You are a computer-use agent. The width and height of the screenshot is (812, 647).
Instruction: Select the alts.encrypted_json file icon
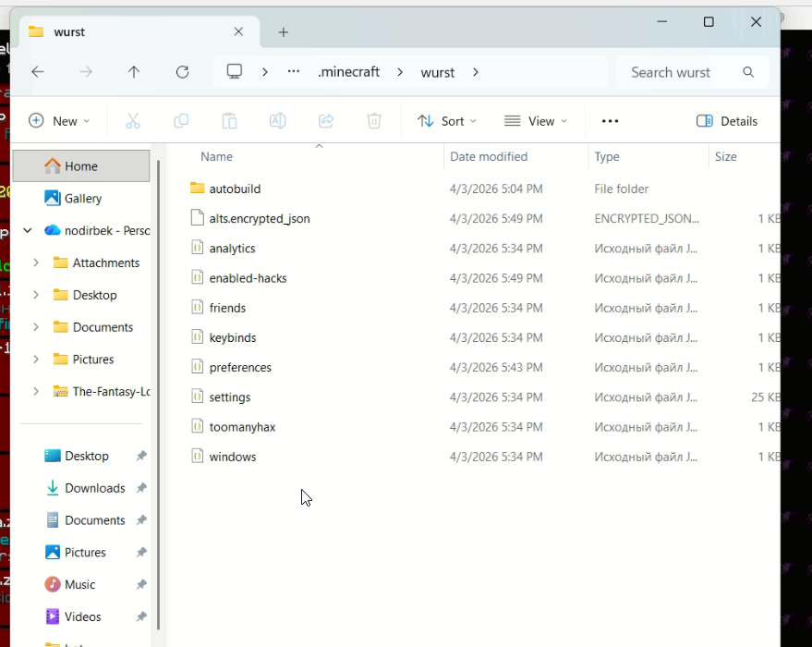pyautogui.click(x=198, y=217)
